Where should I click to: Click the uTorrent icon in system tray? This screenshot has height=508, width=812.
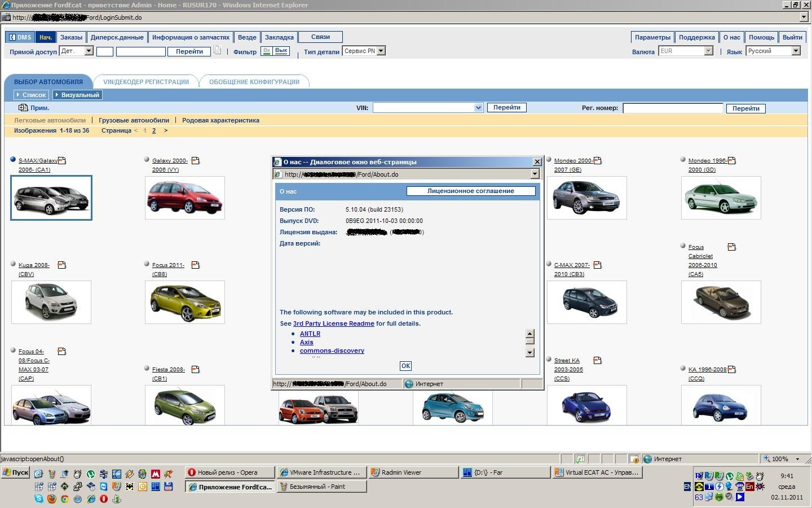click(x=730, y=476)
